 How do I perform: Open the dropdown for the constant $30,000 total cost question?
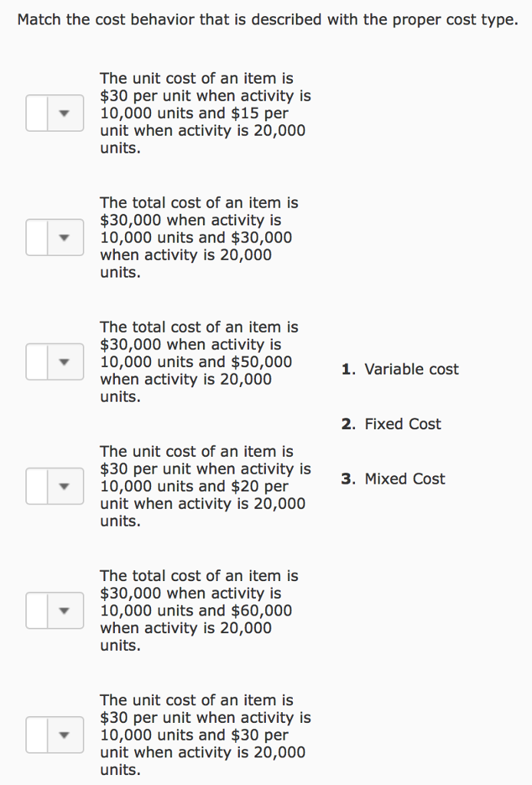pos(54,237)
